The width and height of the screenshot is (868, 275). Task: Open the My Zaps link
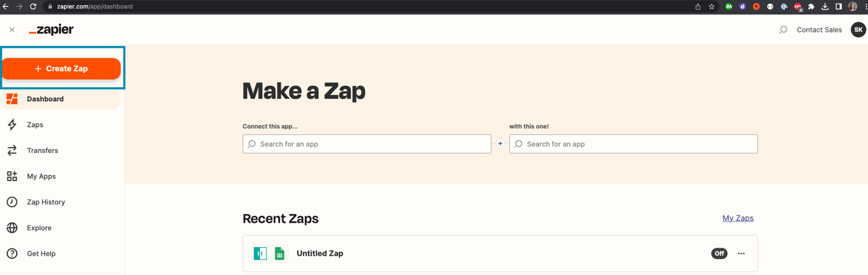738,218
